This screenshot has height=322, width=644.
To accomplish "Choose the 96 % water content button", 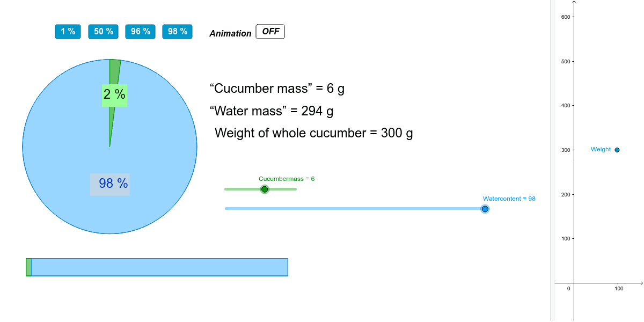I will [x=140, y=32].
